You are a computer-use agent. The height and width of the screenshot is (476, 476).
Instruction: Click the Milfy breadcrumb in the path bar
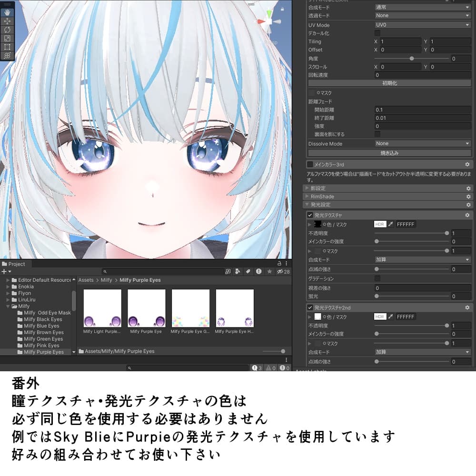pos(106,280)
